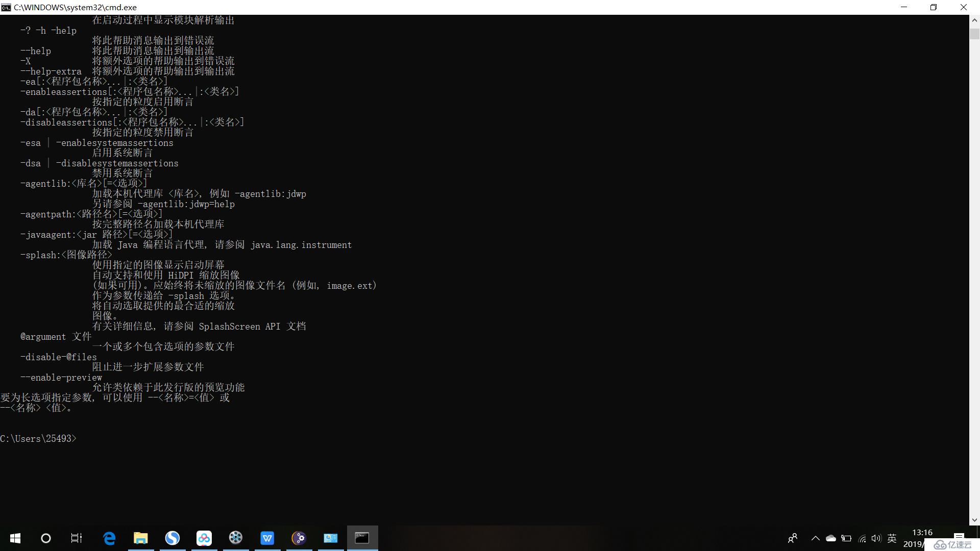Click "-dsa | -disablesystemassertions" line
980x551 pixels.
pos(100,163)
